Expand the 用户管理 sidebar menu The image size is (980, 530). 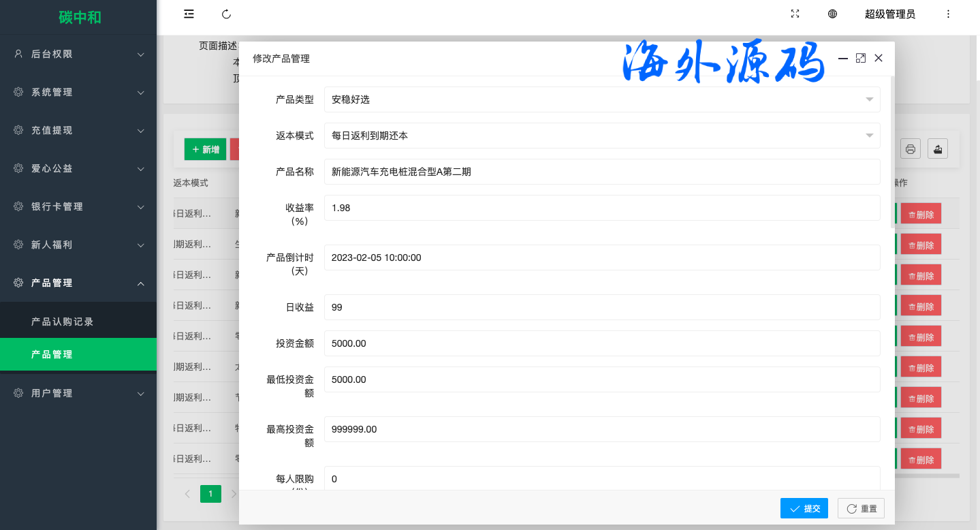click(78, 394)
